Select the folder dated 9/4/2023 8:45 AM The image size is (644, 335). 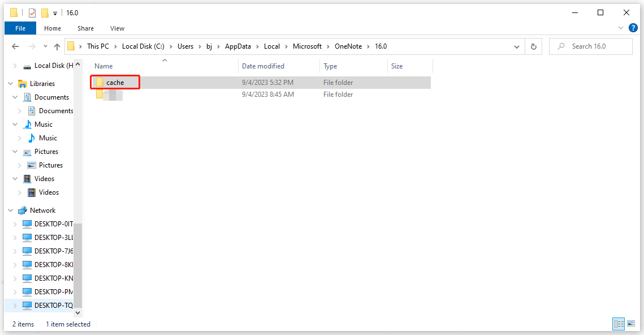point(261,95)
